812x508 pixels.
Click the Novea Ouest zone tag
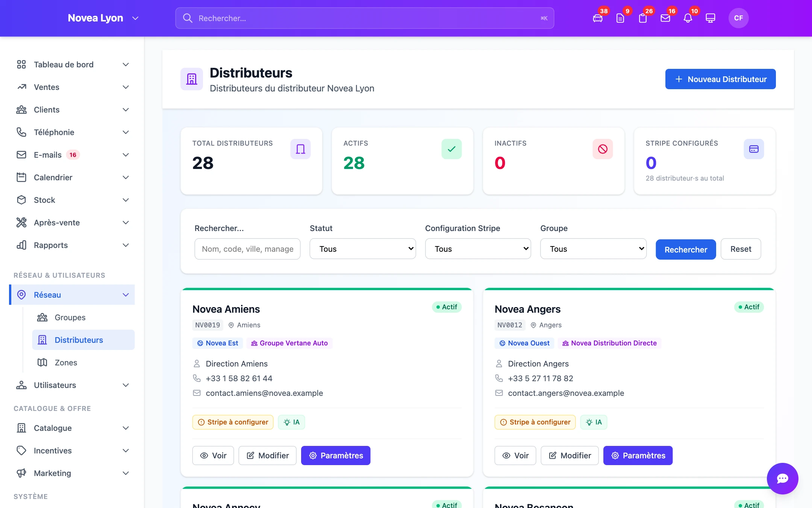point(524,343)
